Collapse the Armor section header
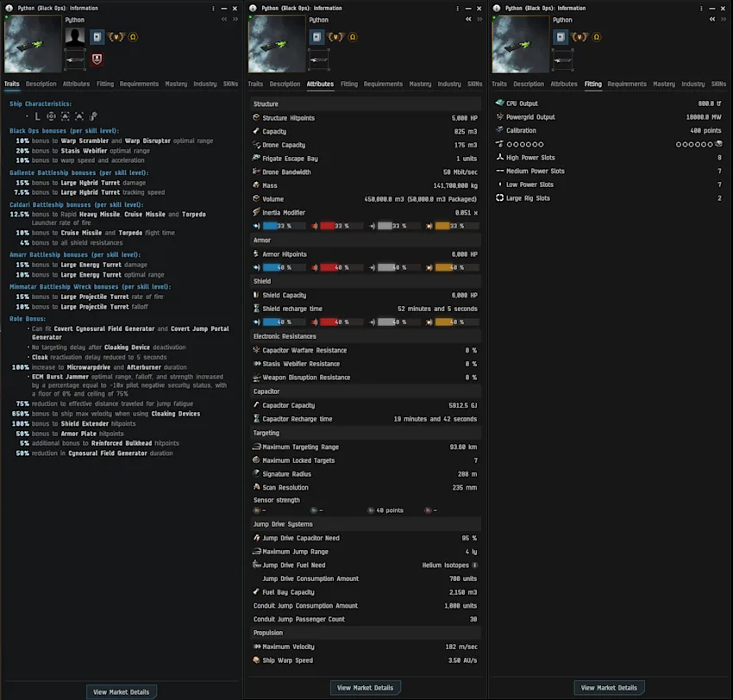 [x=365, y=240]
